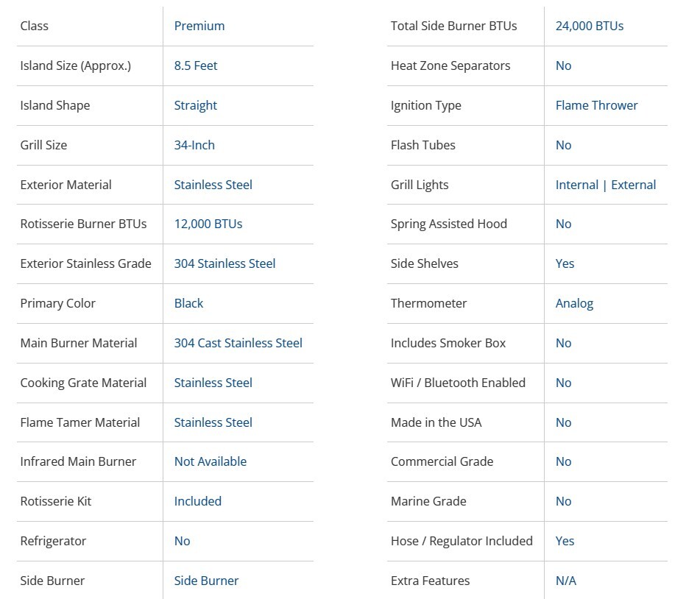Open the 12,000 BTUs rotisserie burner link
700x599 pixels.
[x=208, y=224]
